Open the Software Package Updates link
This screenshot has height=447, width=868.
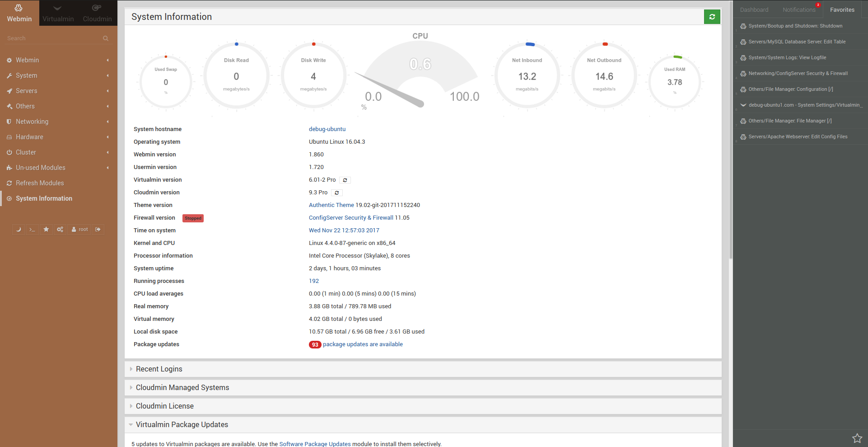click(x=315, y=444)
